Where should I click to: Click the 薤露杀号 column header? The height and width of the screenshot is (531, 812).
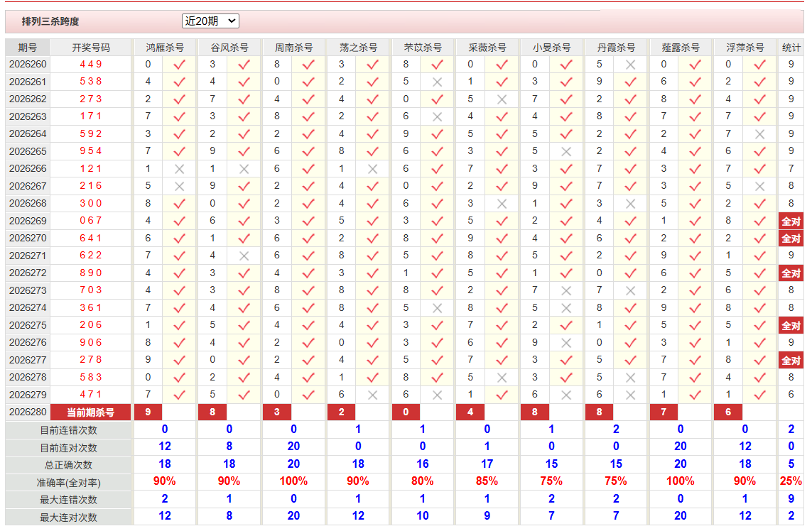pyautogui.click(x=681, y=48)
